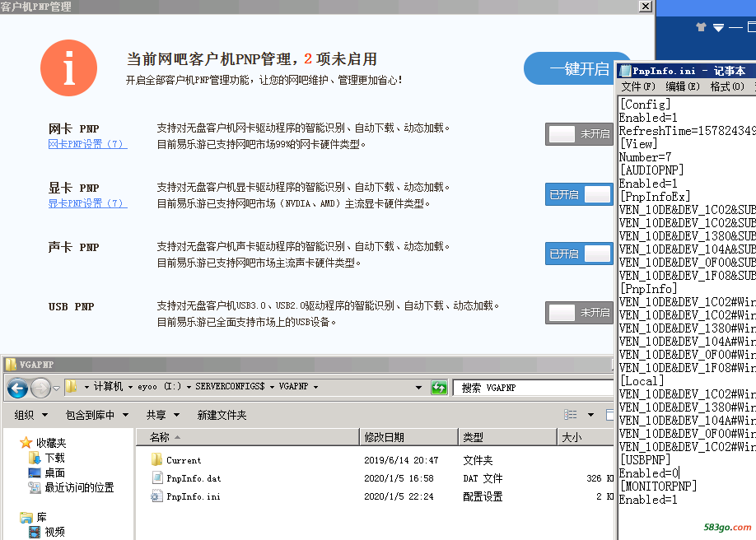Toggle the 声卡 PNP switch off
This screenshot has width=756, height=540.
pyautogui.click(x=579, y=254)
